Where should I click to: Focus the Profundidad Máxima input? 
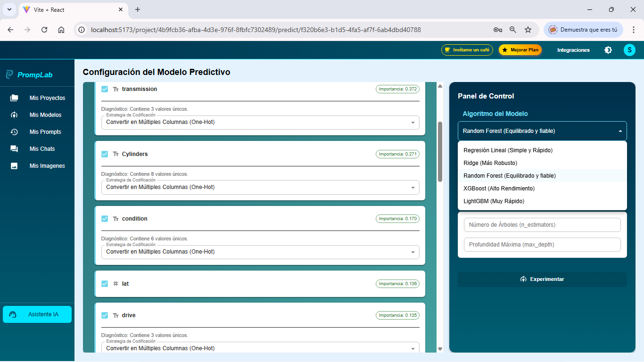(542, 245)
